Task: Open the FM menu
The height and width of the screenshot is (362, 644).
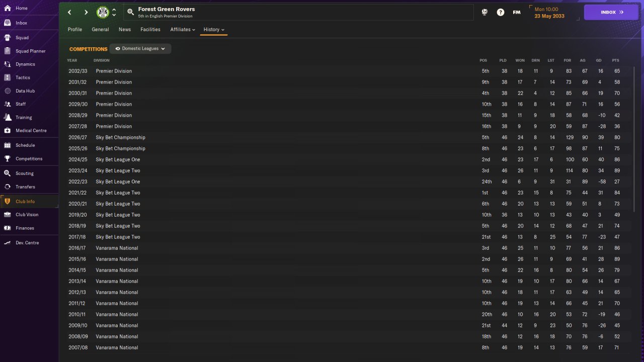Action: click(517, 12)
